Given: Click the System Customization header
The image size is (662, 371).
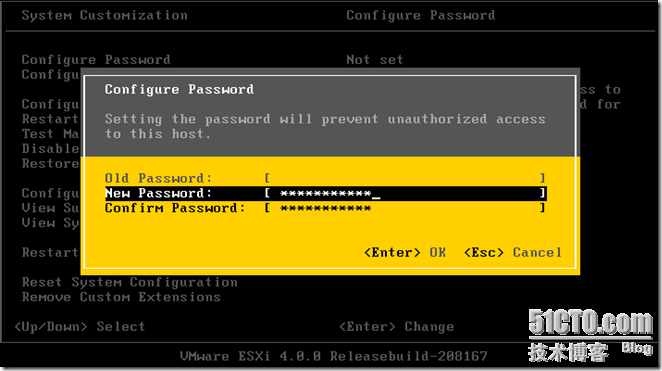Looking at the screenshot, I should click(104, 15).
